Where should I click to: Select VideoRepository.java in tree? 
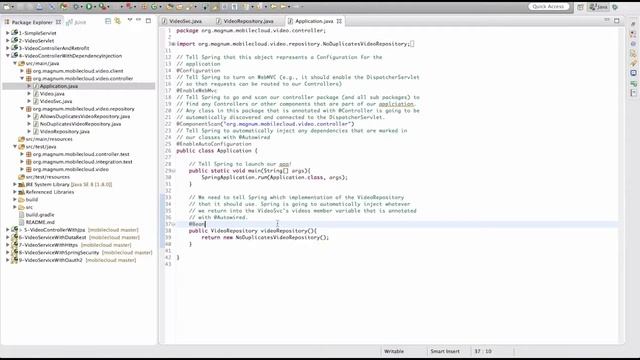[64, 131]
